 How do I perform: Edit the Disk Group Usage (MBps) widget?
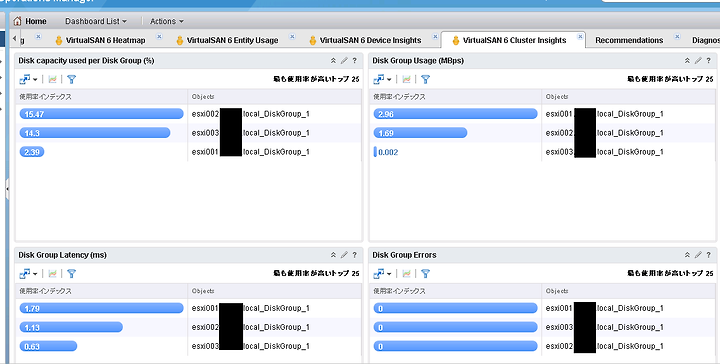tap(698, 61)
